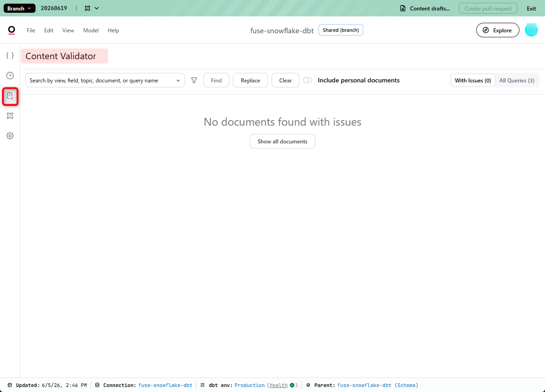Click Create pull request button
The width and height of the screenshot is (545, 392).
(x=488, y=8)
